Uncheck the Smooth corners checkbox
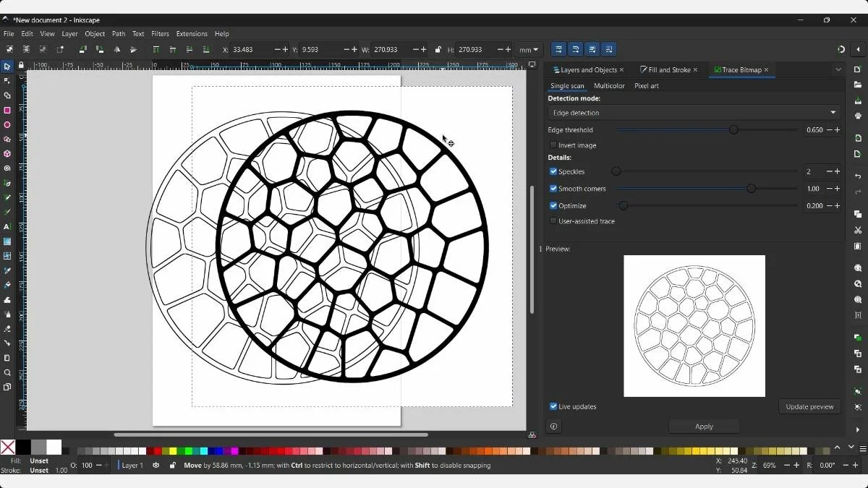Viewport: 868px width, 488px height. coord(553,189)
